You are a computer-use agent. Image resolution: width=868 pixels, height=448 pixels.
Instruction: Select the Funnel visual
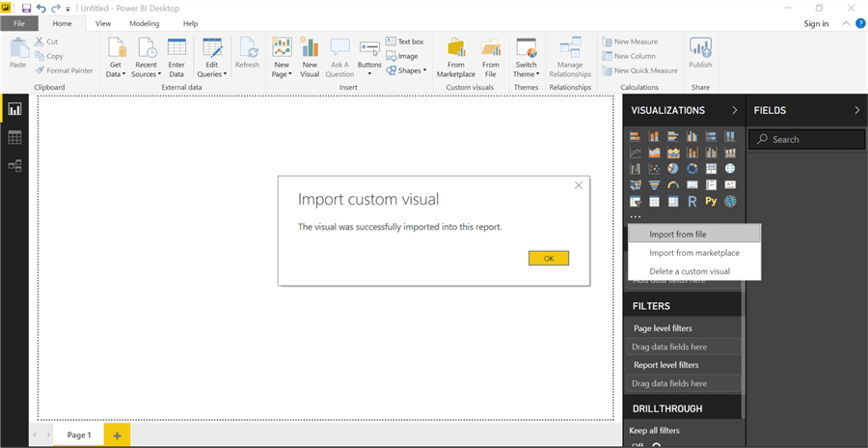pos(654,185)
